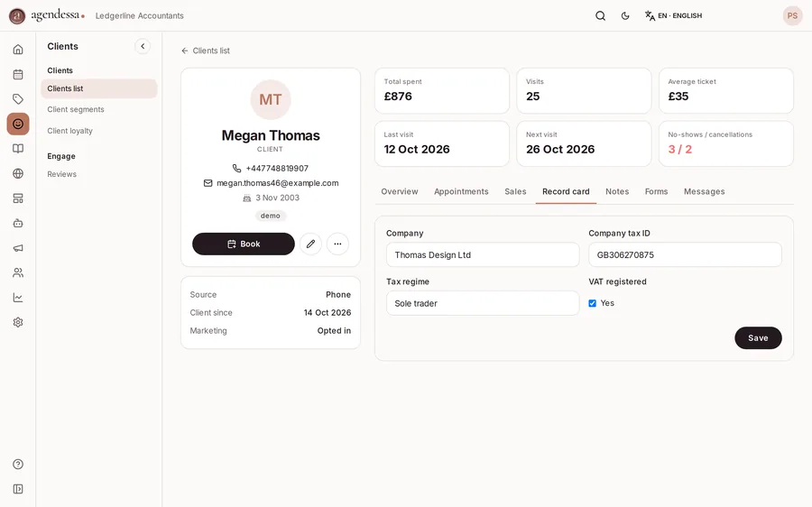Open the robot icon in sidebar
This screenshot has height=507, width=812.
(x=18, y=223)
